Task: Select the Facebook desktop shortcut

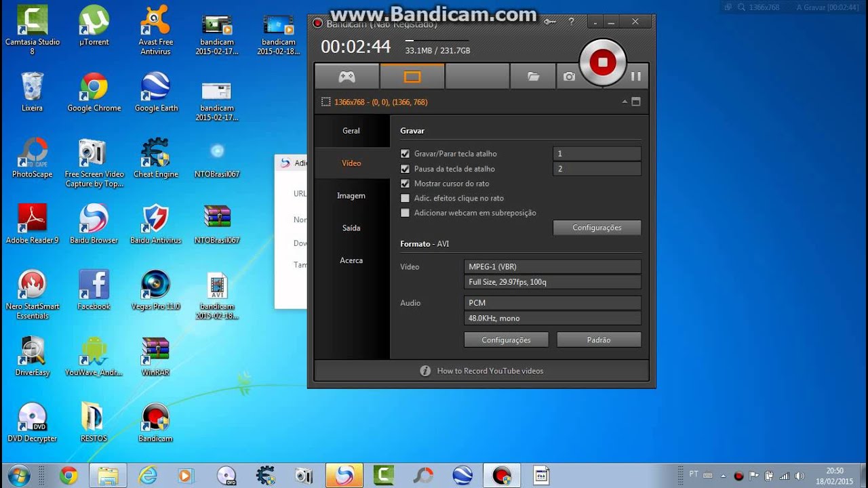Action: [94, 290]
